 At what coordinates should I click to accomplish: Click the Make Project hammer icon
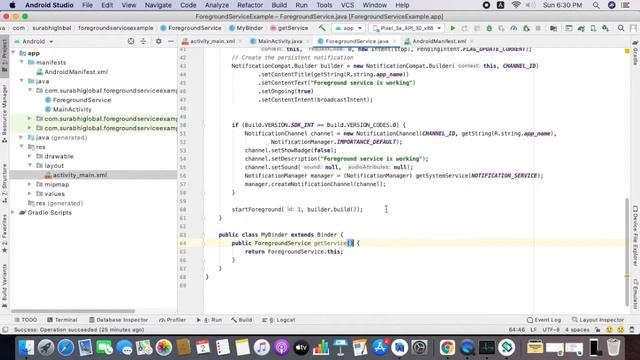[322, 28]
